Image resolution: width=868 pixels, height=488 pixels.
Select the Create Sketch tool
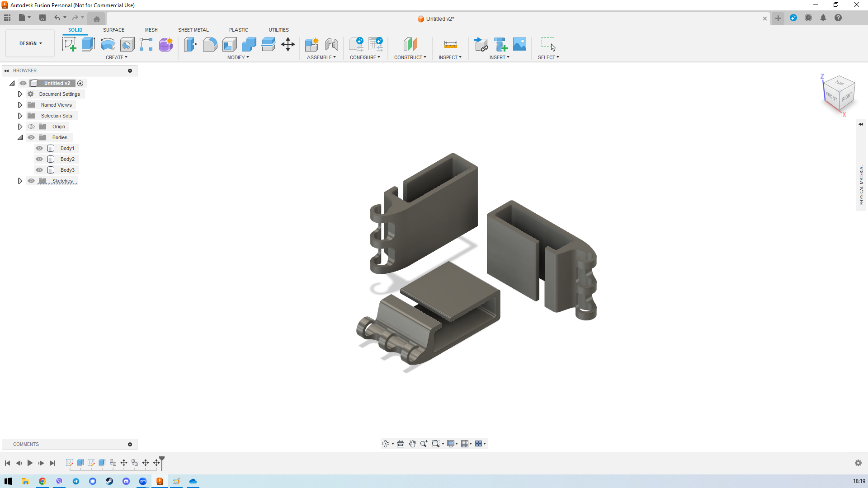point(69,44)
